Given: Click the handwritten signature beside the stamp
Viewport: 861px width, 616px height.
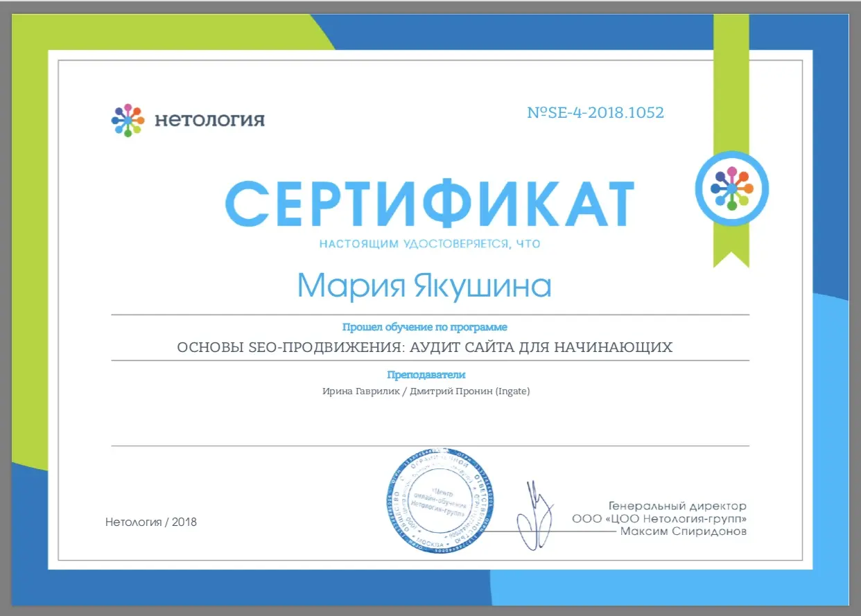Looking at the screenshot, I should (x=537, y=515).
